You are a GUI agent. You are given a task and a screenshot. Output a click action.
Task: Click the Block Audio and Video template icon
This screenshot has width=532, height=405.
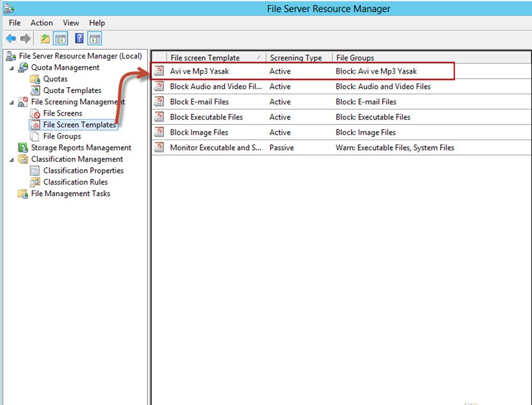pyautogui.click(x=159, y=86)
